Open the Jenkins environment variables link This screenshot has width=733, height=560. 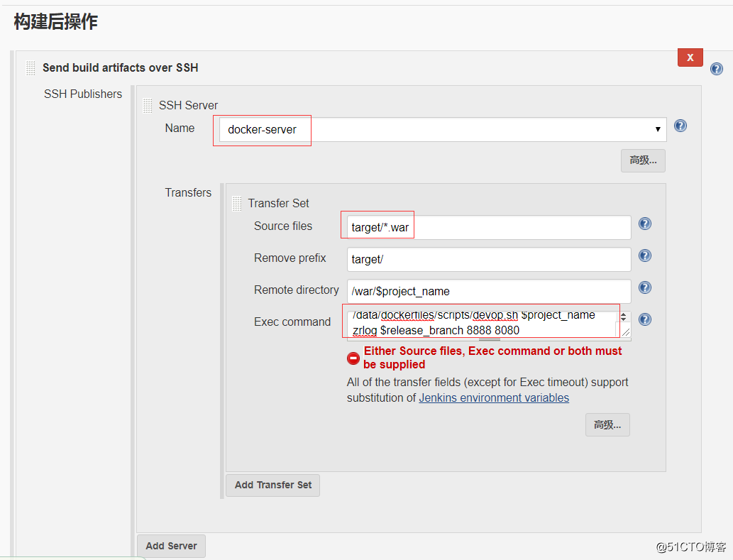[x=494, y=398]
